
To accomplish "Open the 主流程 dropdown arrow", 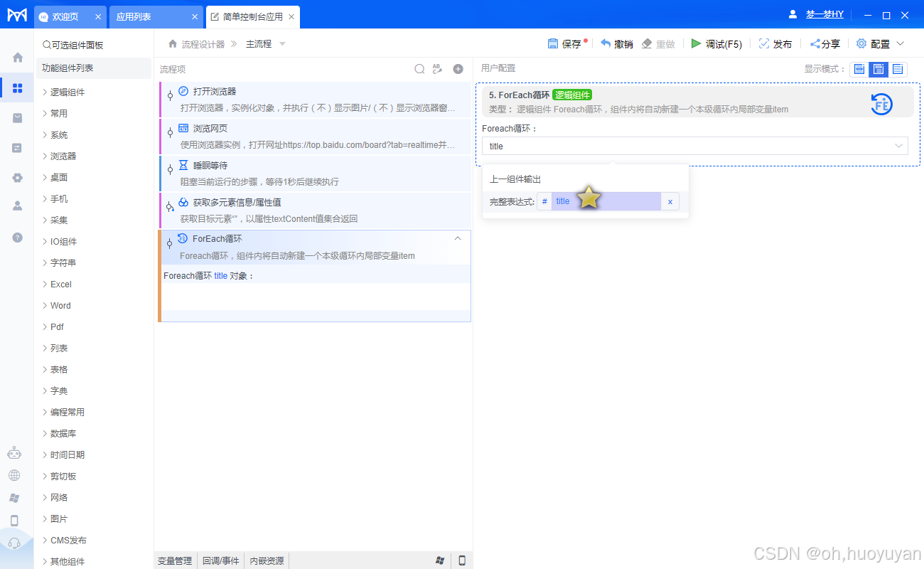I will (x=282, y=44).
